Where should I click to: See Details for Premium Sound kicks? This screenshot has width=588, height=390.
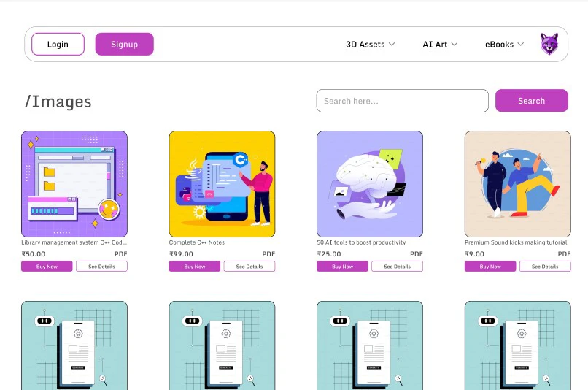545,266
